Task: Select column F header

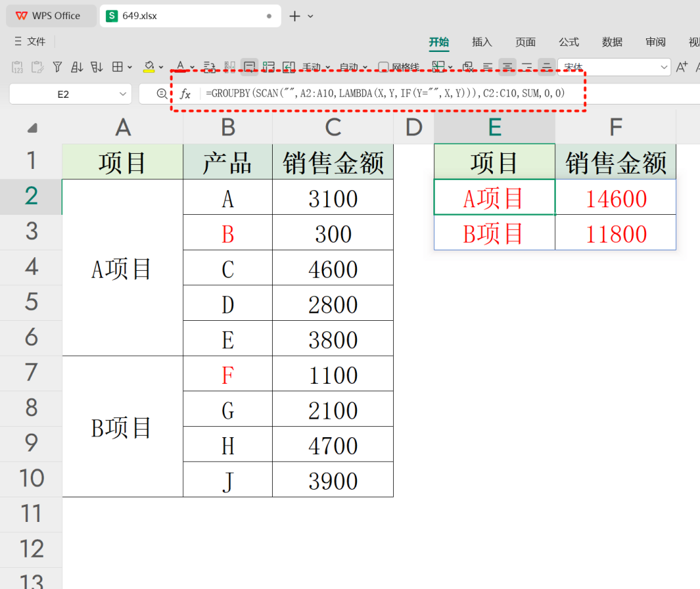Action: pos(616,127)
